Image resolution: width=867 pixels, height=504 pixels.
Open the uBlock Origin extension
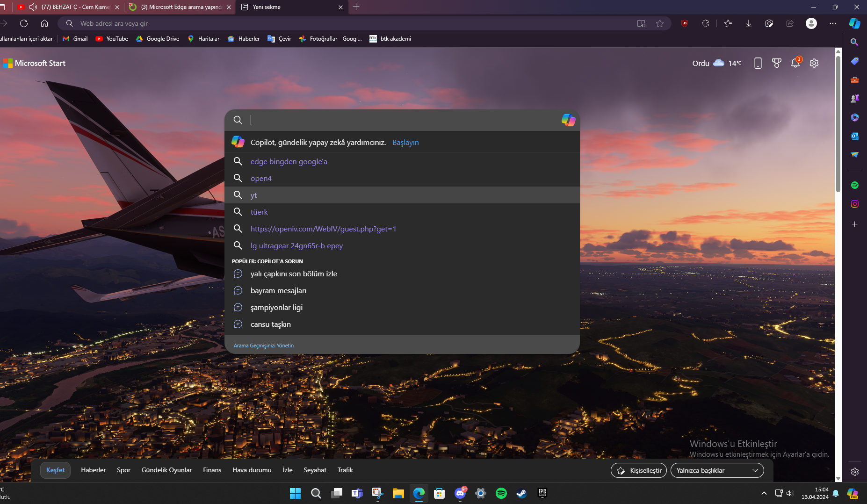tap(685, 23)
